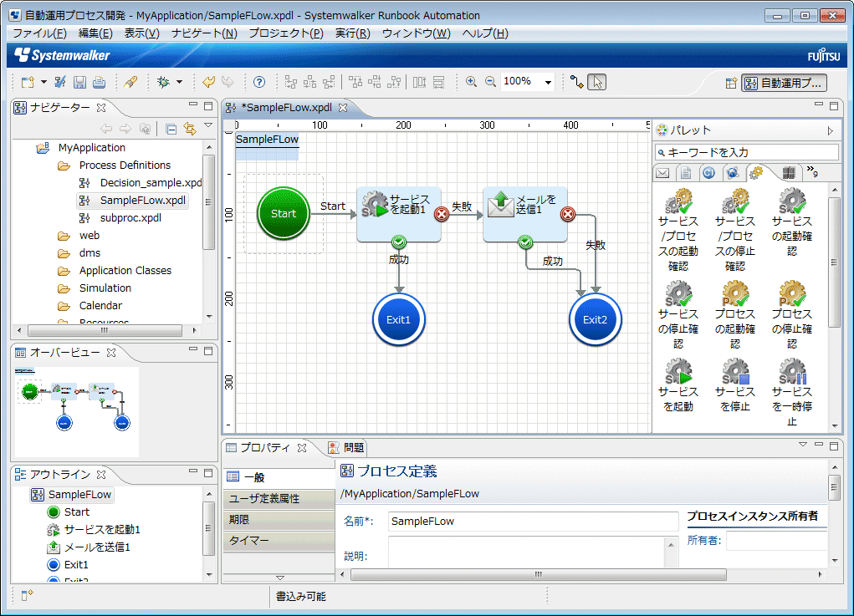
Task: Select the 'プロセスの起動確認' palette icon
Action: click(735, 294)
